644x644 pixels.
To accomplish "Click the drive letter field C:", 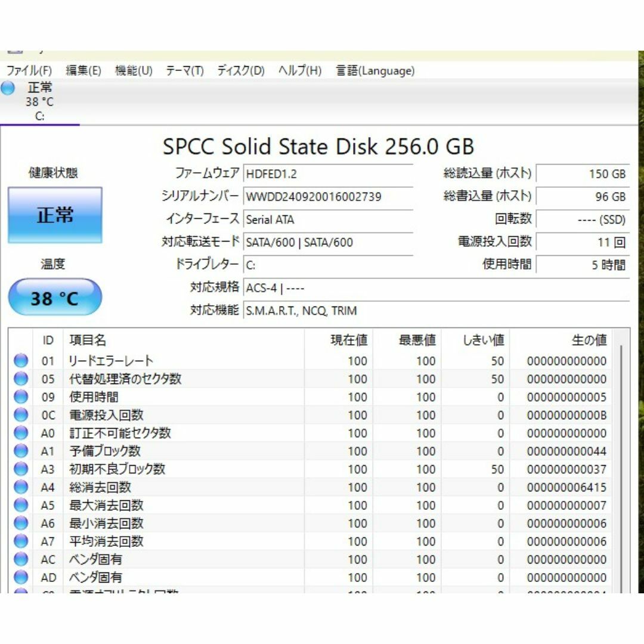I will pos(328,265).
